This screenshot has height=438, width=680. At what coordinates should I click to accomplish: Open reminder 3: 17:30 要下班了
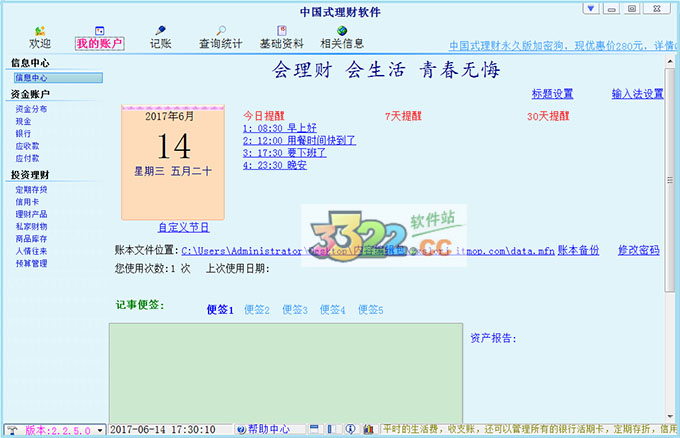pos(284,153)
